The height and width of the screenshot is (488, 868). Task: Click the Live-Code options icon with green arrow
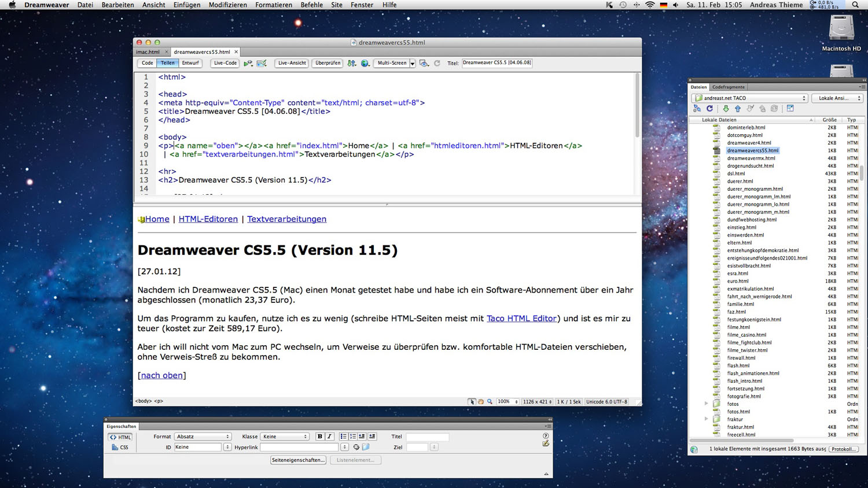248,63
